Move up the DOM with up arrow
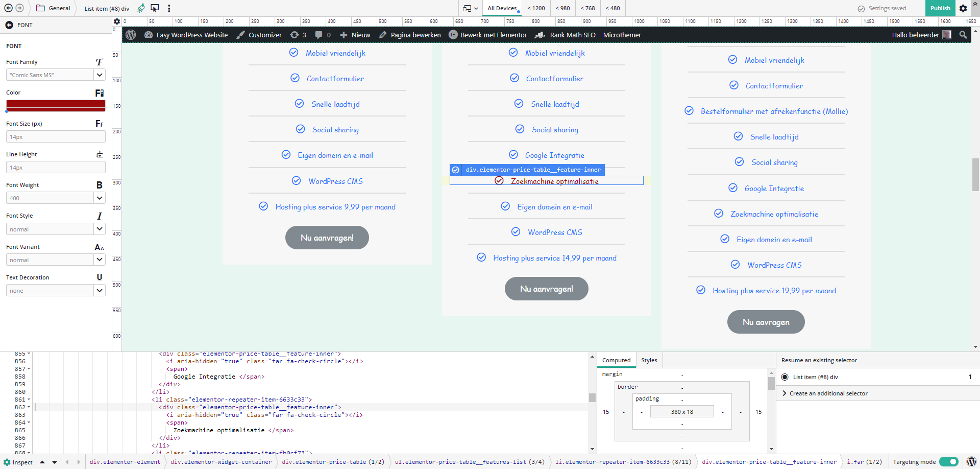This screenshot has height=469, width=980. [x=42, y=462]
